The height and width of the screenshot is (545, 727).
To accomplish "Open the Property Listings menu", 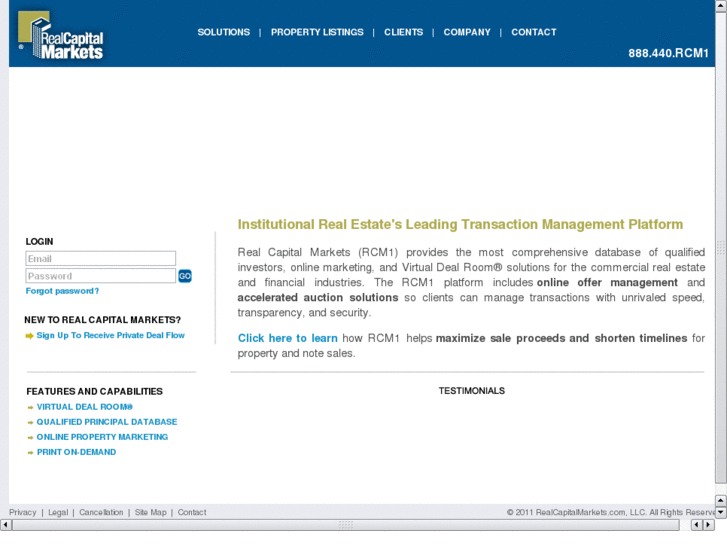I will (x=317, y=32).
